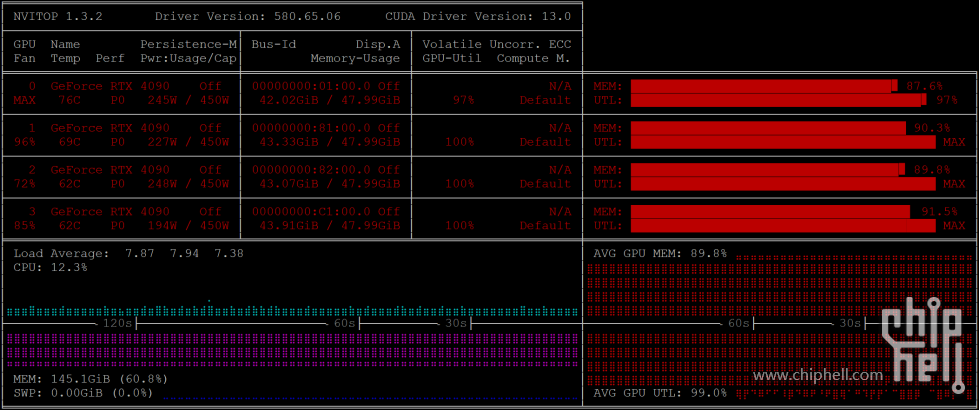Image resolution: width=979 pixels, height=410 pixels.
Task: Click the 96% fan speed value
Action: [24, 142]
